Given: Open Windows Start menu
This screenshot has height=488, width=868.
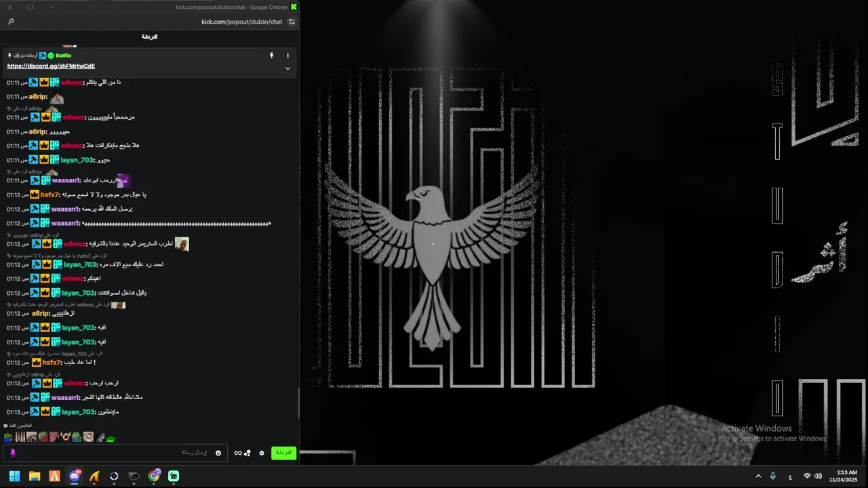Looking at the screenshot, I should tap(14, 476).
